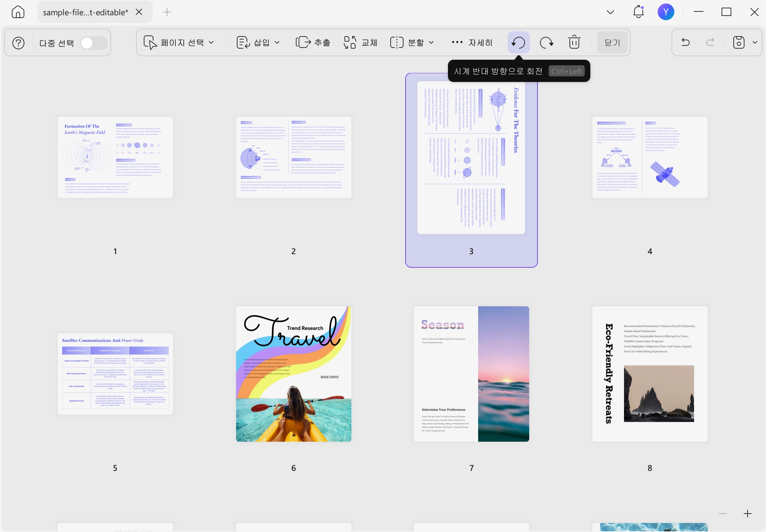Rotate page counterclockwise with toolbar icon
The image size is (766, 532).
pyautogui.click(x=518, y=42)
